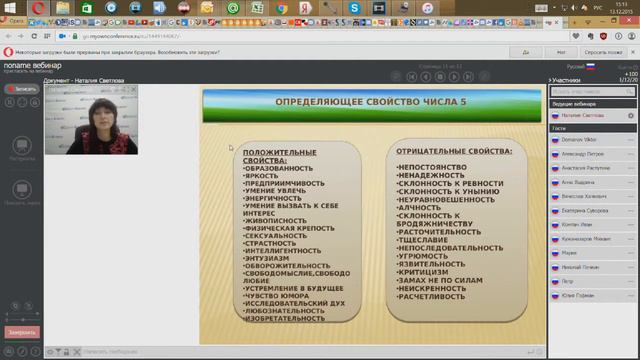Image resolution: width=640 pixels, height=360 pixels.
Task: Click the Да button in downloads notification
Action: tap(526, 52)
